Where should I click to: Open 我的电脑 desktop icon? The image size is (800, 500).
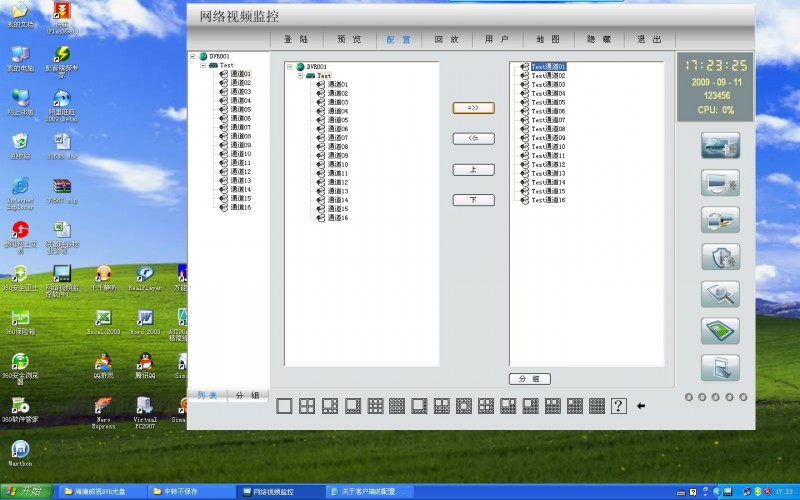point(20,59)
